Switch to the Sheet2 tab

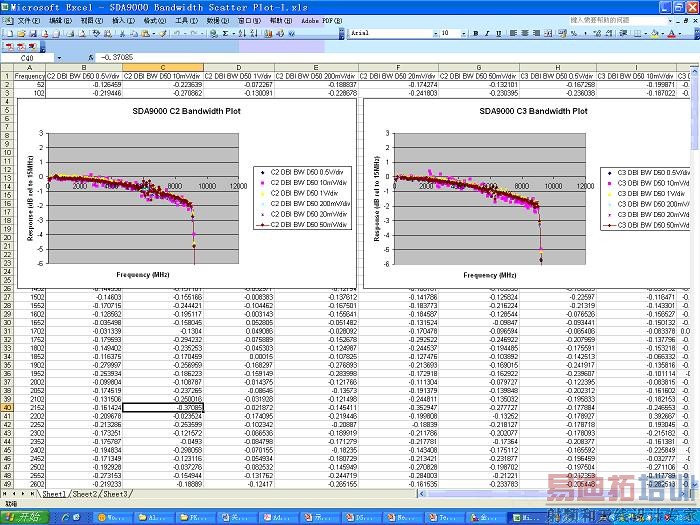click(x=85, y=494)
